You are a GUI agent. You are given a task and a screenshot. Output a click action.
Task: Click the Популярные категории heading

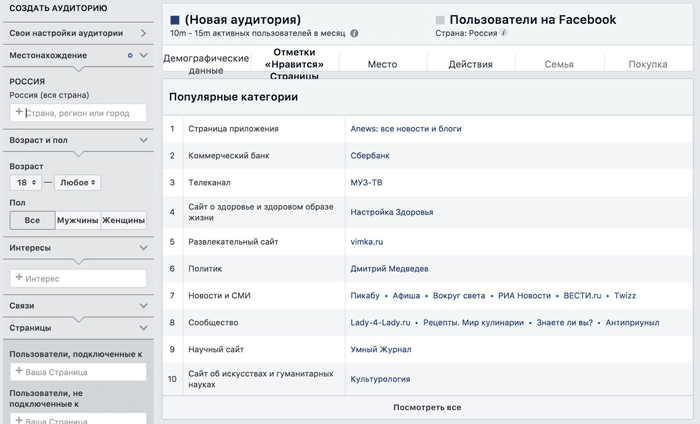(233, 97)
